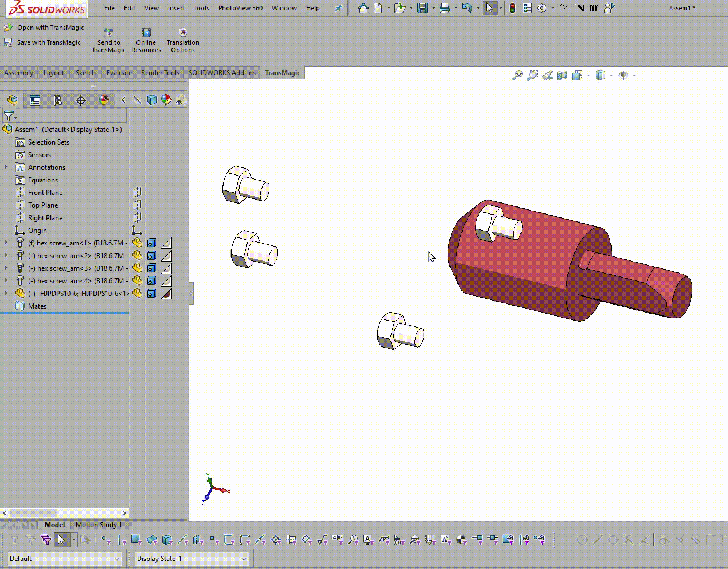Toggle Origin visibility in the display pane
The height and width of the screenshot is (569, 728).
click(137, 231)
